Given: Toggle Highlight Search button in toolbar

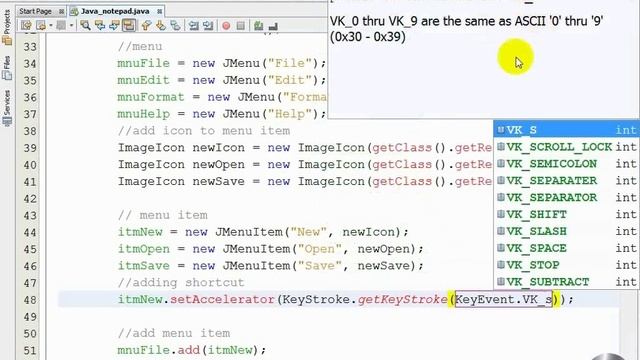Looking at the screenshot, I should [x=129, y=26].
